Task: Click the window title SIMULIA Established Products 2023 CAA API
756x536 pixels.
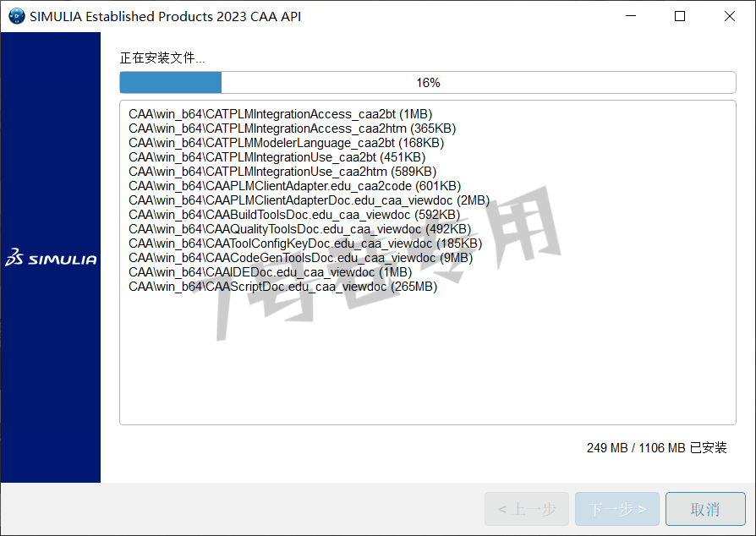Action: tap(166, 16)
